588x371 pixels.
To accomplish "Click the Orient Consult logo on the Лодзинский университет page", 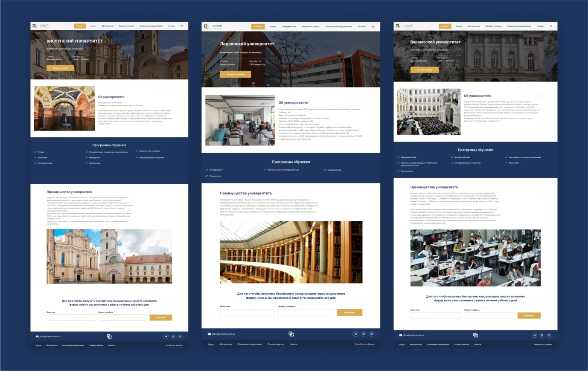I will coord(213,26).
